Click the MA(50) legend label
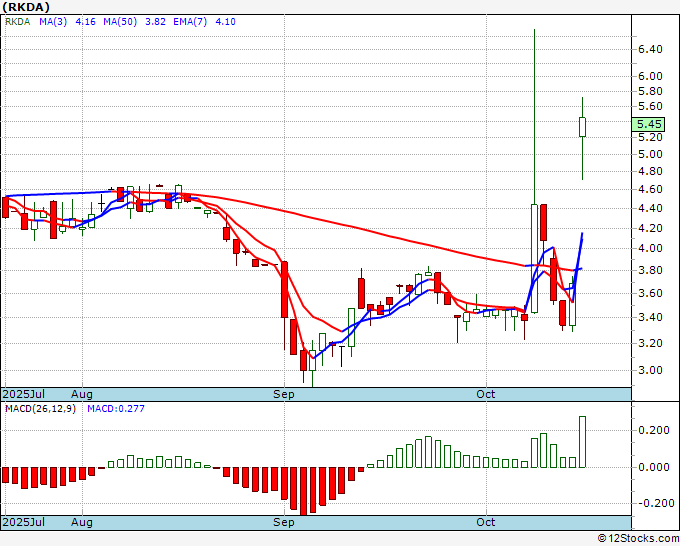 point(120,22)
